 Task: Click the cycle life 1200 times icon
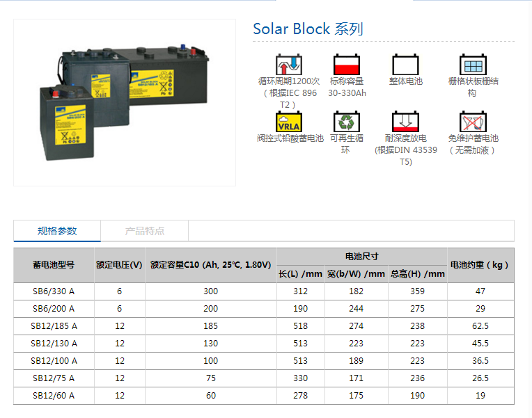click(x=288, y=65)
